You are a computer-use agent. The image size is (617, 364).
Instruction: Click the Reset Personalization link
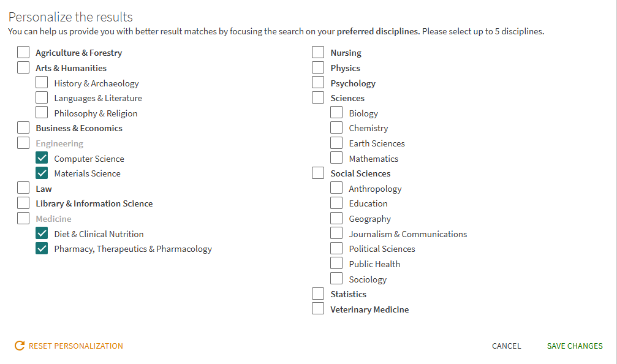click(x=76, y=346)
